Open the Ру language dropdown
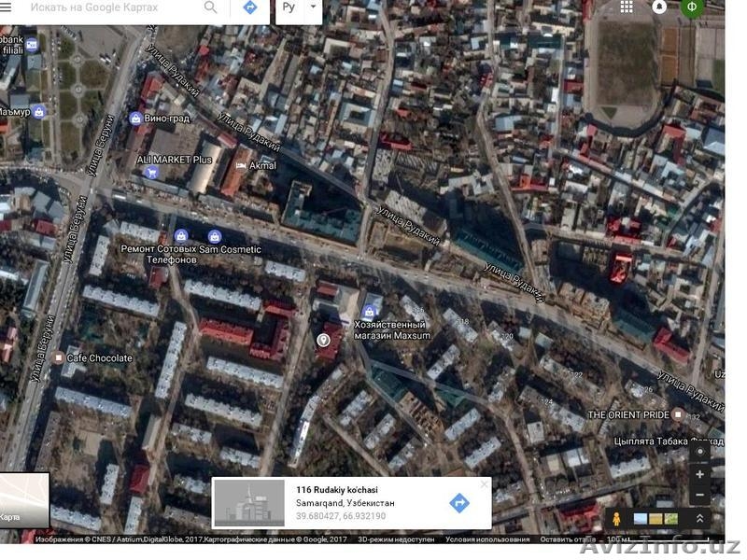 [299, 8]
